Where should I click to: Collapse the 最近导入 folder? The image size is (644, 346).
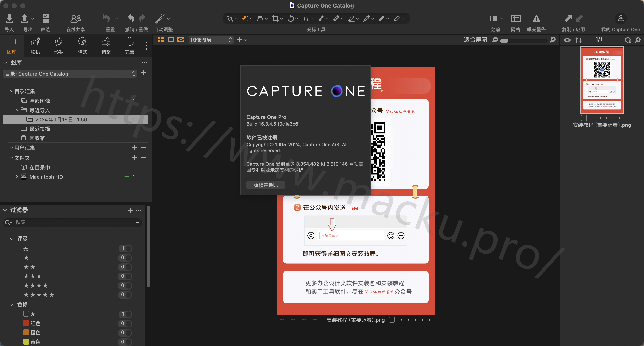coord(17,110)
